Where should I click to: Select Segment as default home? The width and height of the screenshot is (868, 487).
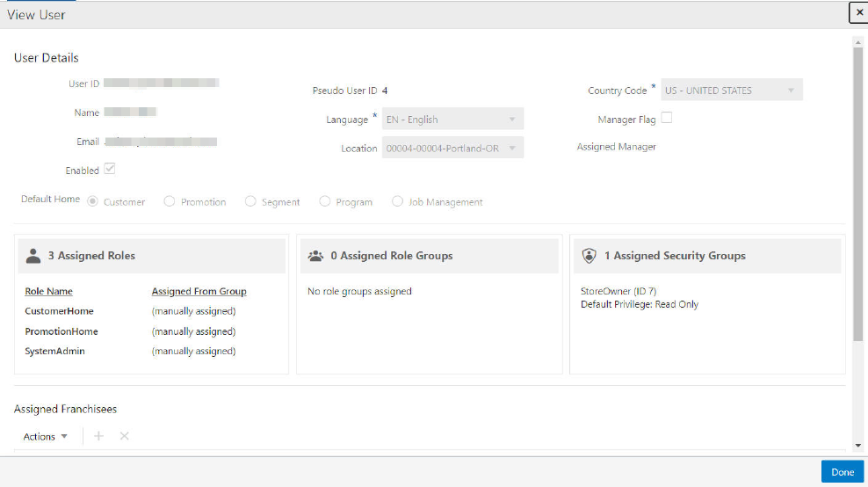[250, 201]
